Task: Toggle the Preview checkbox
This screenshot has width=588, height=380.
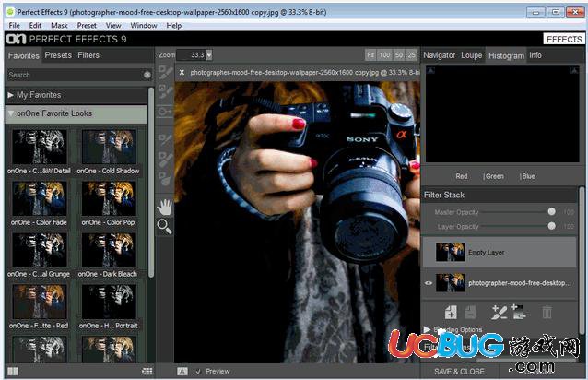Action: [x=198, y=372]
